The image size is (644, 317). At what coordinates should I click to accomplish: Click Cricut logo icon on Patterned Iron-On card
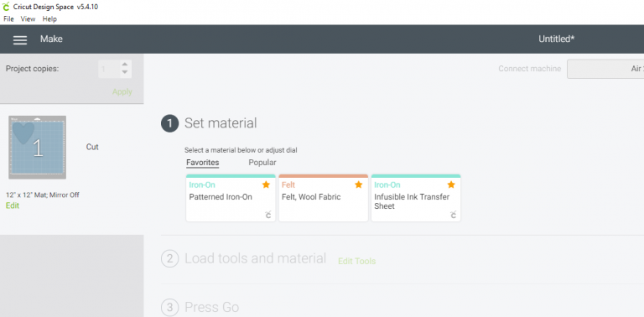(x=267, y=215)
